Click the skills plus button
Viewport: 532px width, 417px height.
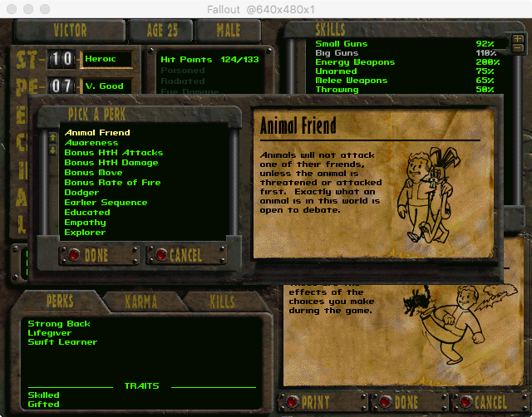click(517, 39)
